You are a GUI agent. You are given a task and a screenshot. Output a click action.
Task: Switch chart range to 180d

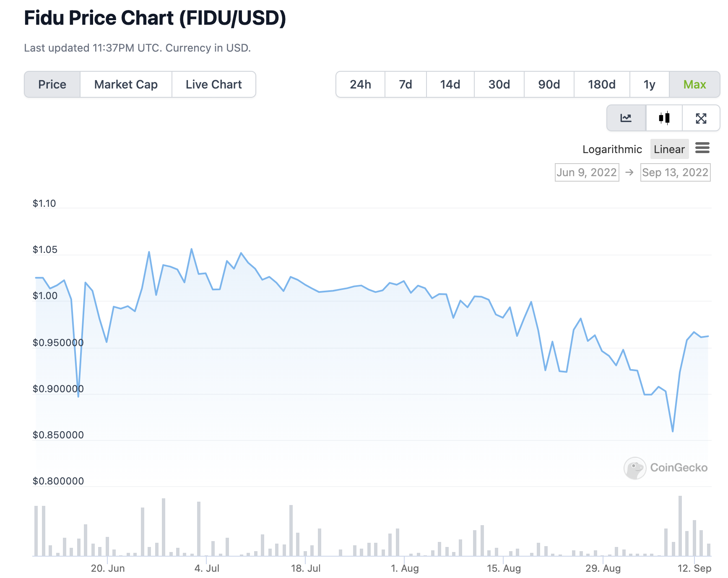(602, 84)
